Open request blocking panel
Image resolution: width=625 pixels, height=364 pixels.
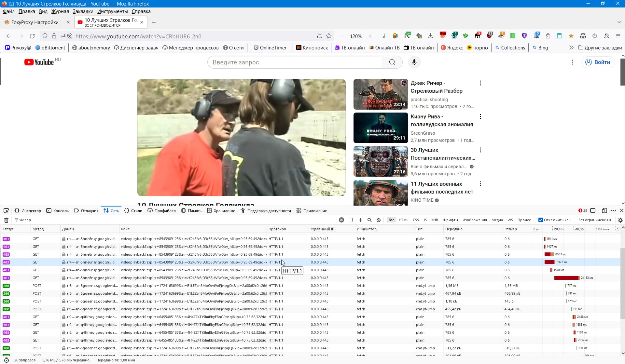point(379,220)
